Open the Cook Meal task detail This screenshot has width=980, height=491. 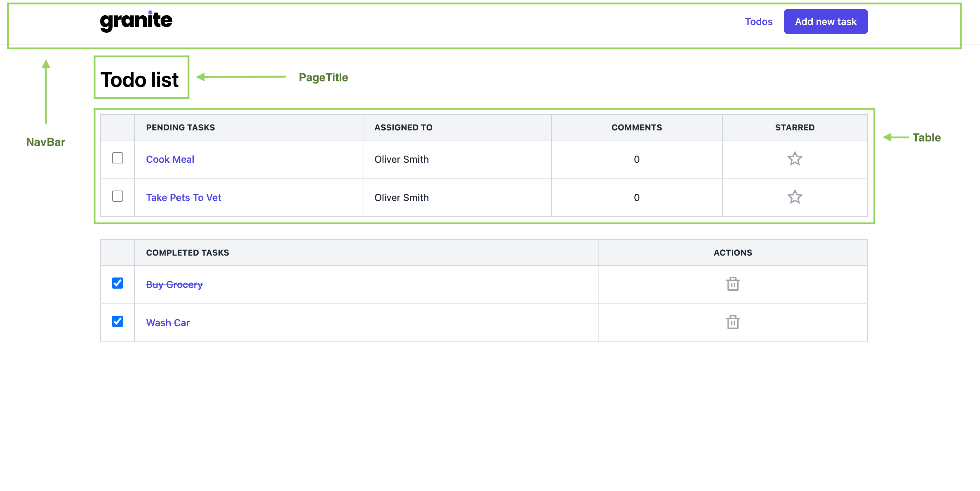[x=170, y=159]
